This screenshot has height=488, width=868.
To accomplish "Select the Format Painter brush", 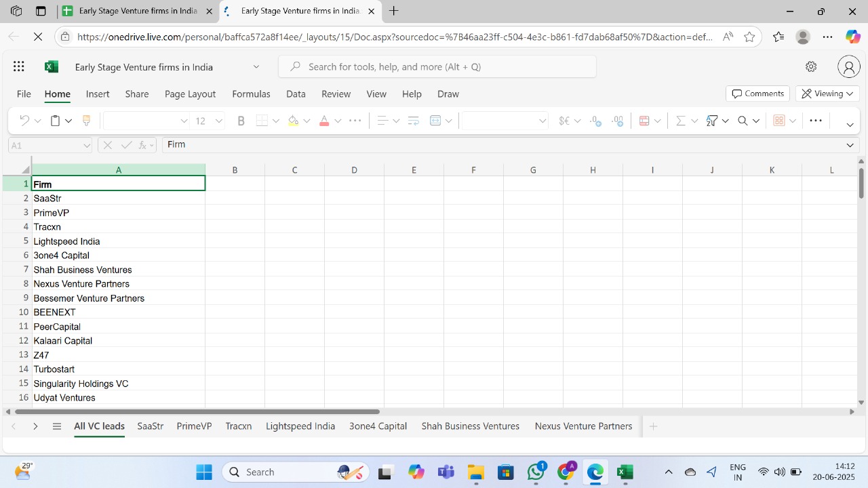I will pos(86,121).
